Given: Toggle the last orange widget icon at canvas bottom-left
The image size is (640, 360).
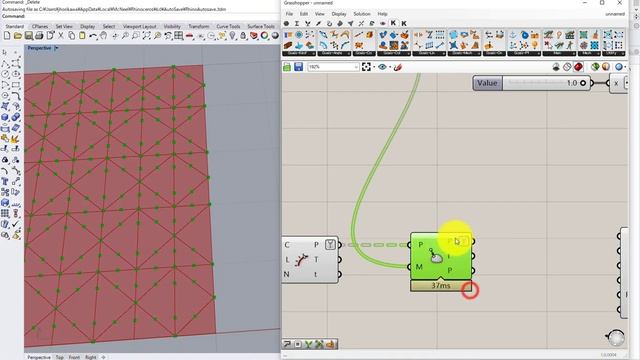Looking at the screenshot, I should point(331,344).
